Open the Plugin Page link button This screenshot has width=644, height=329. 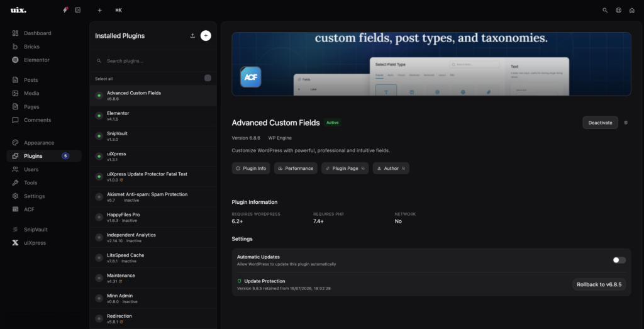click(345, 169)
